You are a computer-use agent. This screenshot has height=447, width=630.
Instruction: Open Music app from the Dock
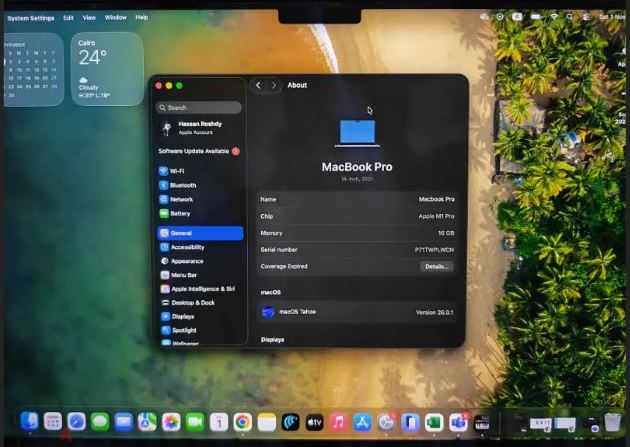[338, 422]
